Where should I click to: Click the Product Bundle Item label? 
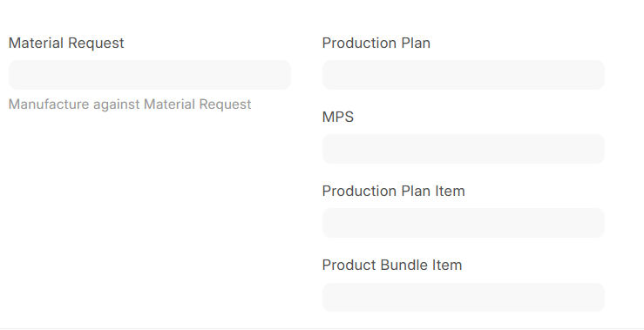[x=392, y=265]
